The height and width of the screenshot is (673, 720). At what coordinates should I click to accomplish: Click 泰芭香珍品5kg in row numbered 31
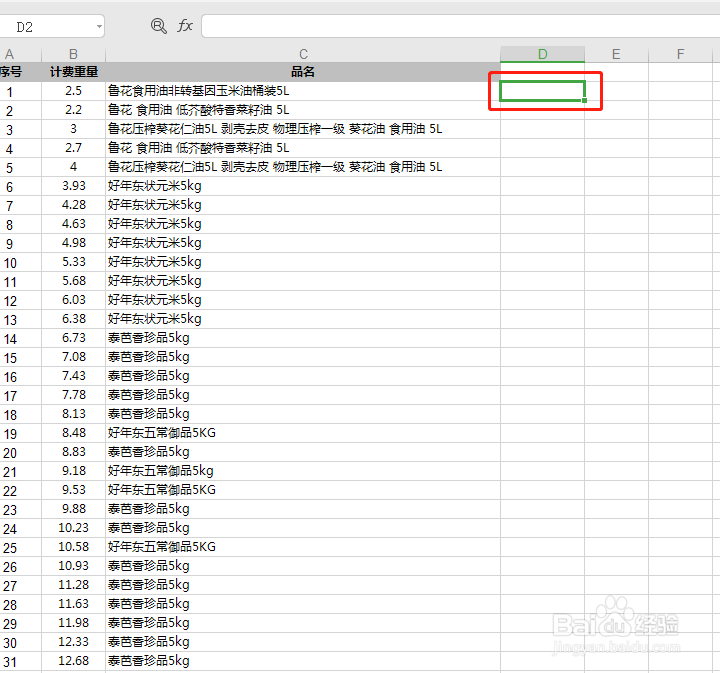(x=303, y=661)
